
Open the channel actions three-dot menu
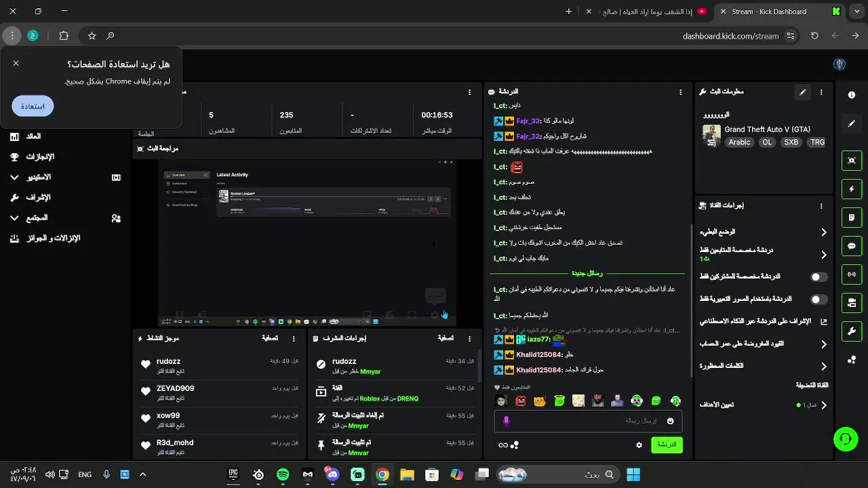click(821, 206)
